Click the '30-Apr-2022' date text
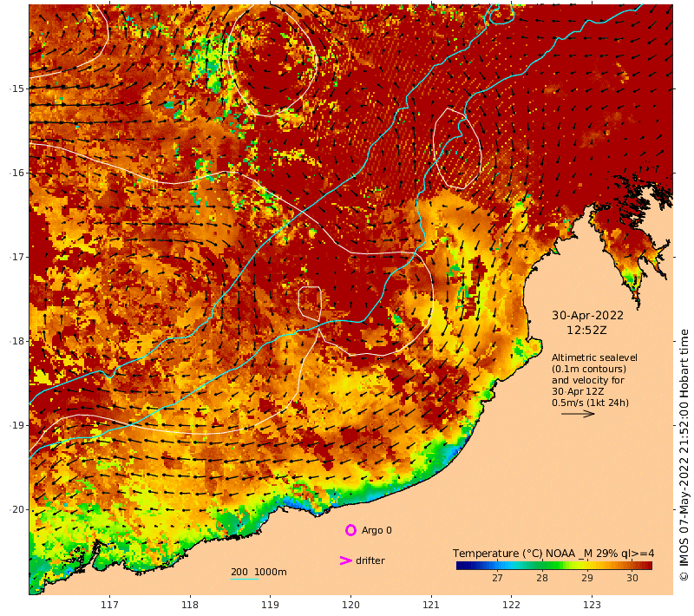Viewport: 694px width, 616px height. [x=587, y=316]
